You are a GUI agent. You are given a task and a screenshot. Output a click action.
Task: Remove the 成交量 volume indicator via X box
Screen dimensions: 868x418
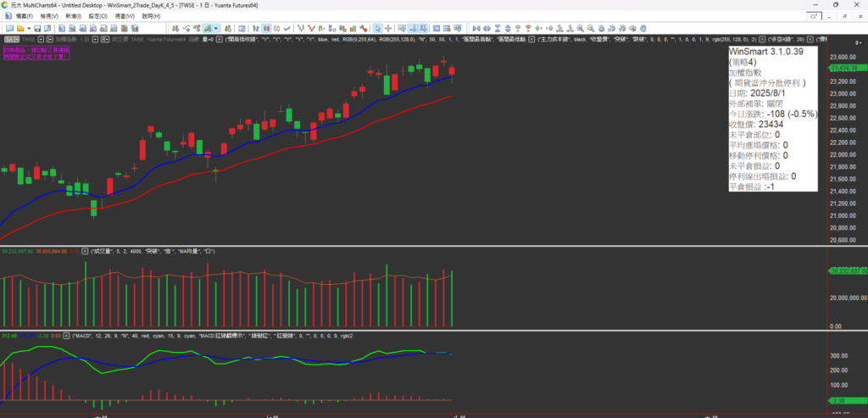(85, 251)
